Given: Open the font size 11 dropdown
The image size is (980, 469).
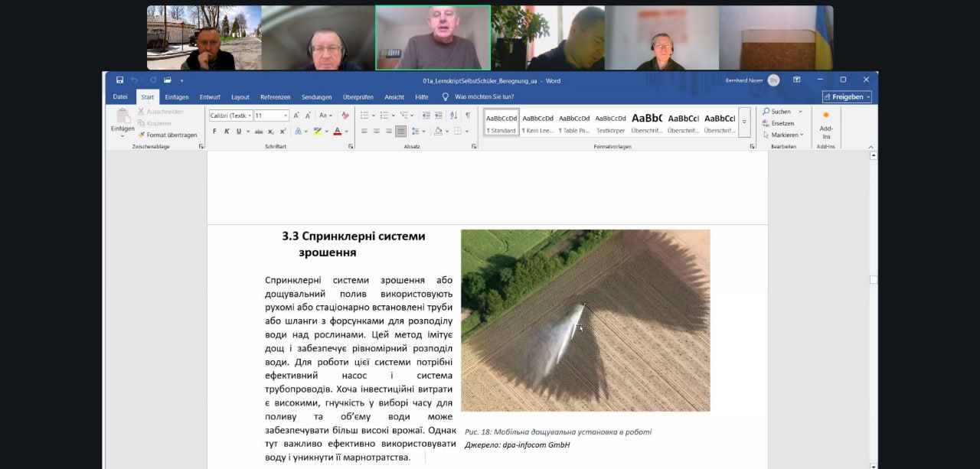Looking at the screenshot, I should click(271, 116).
